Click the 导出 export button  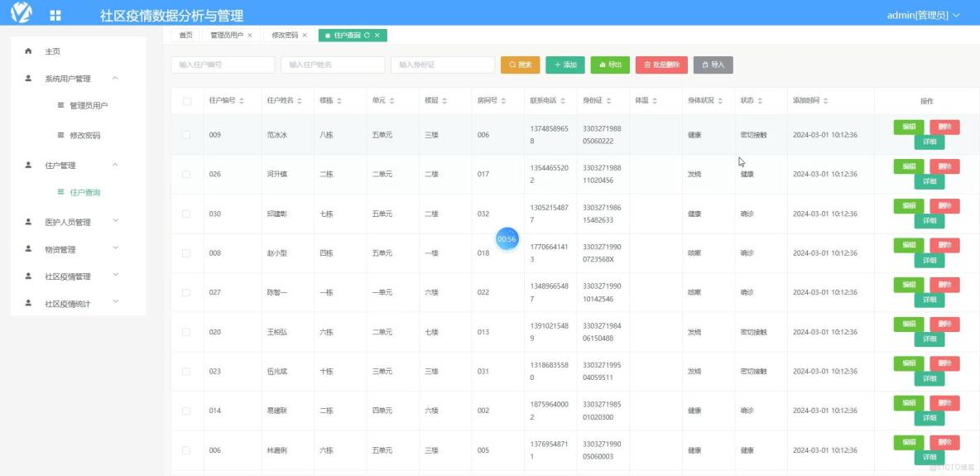[610, 65]
